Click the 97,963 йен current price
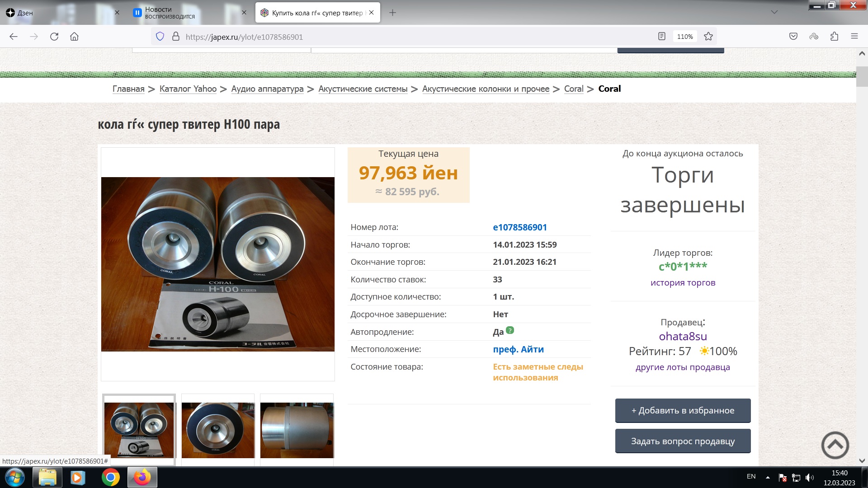 click(408, 173)
